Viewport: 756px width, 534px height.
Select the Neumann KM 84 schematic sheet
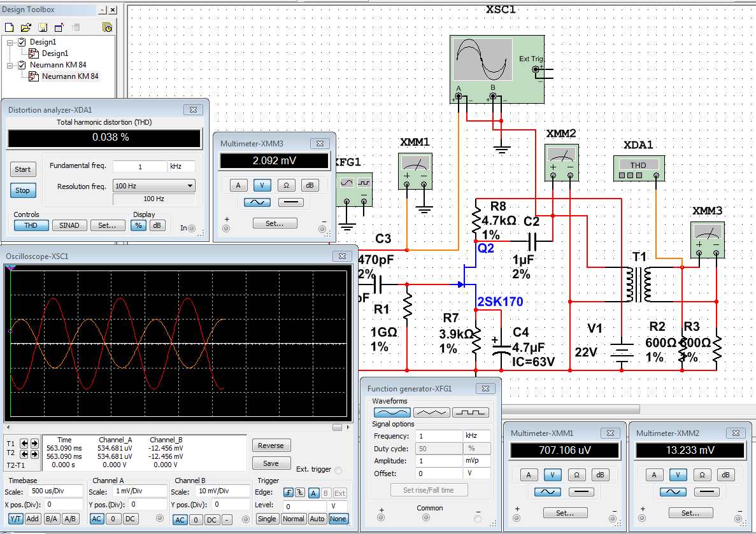click(x=69, y=76)
